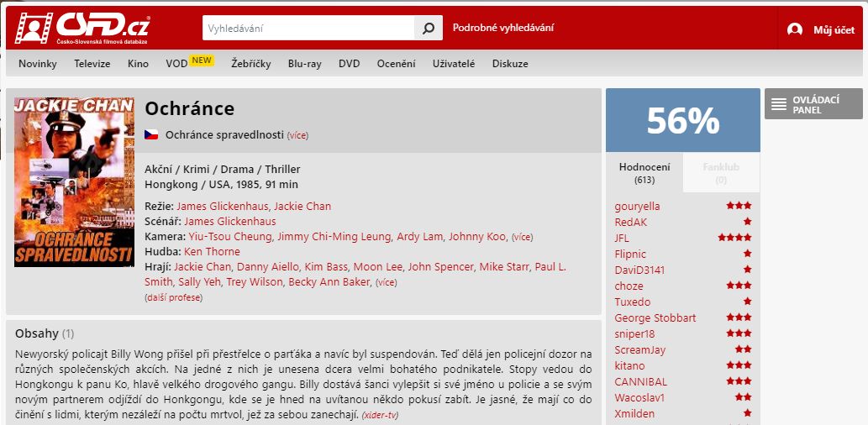Click the yellow NEW badge beside VOD
The height and width of the screenshot is (425, 868).
(x=202, y=60)
